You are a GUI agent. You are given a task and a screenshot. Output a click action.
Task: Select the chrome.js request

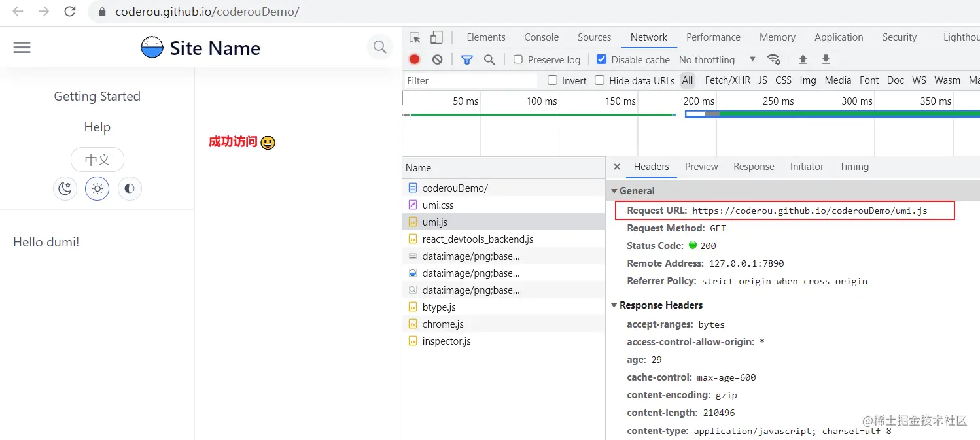click(x=504, y=324)
